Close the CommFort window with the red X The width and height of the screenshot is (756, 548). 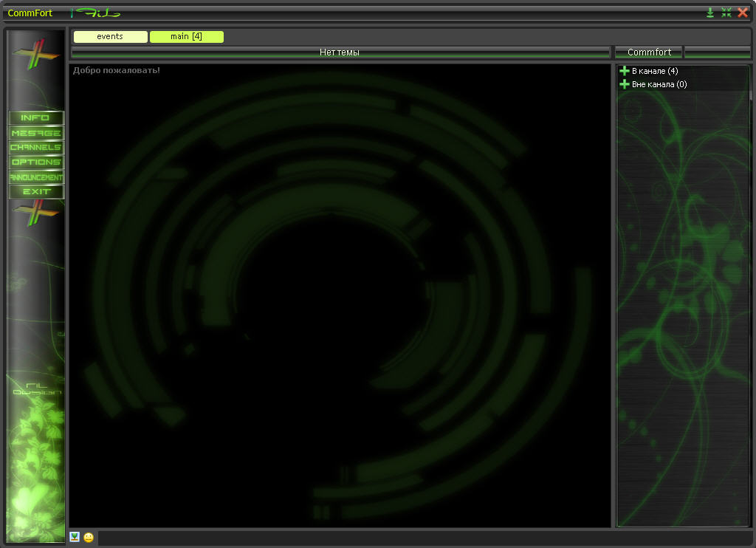(743, 13)
